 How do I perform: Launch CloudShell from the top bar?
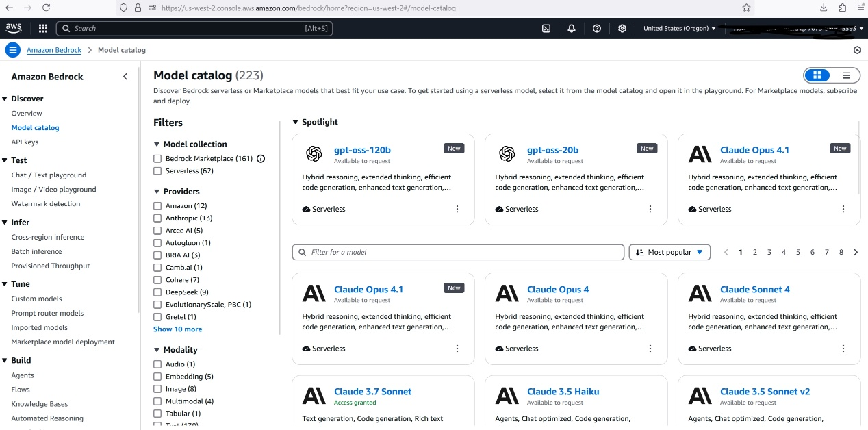[546, 28]
